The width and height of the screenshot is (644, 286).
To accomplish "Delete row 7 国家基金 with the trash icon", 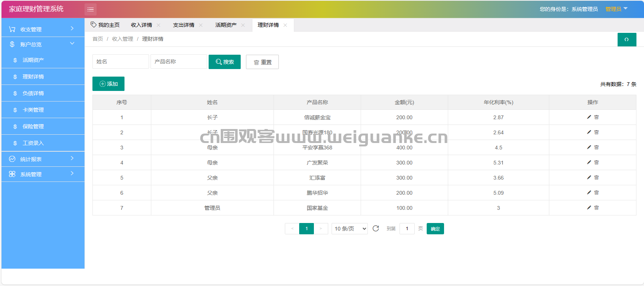I will [x=596, y=208].
